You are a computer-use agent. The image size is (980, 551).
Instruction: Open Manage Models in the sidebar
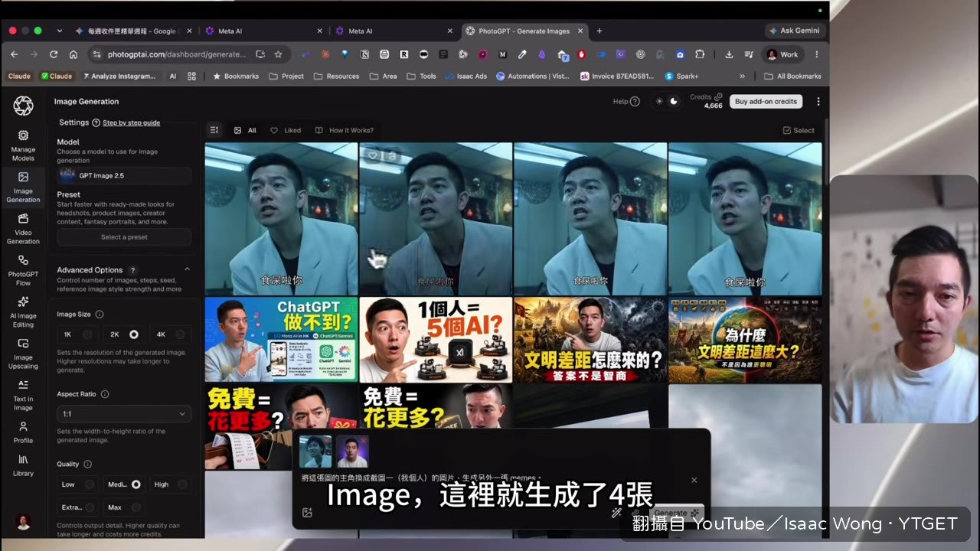(23, 145)
